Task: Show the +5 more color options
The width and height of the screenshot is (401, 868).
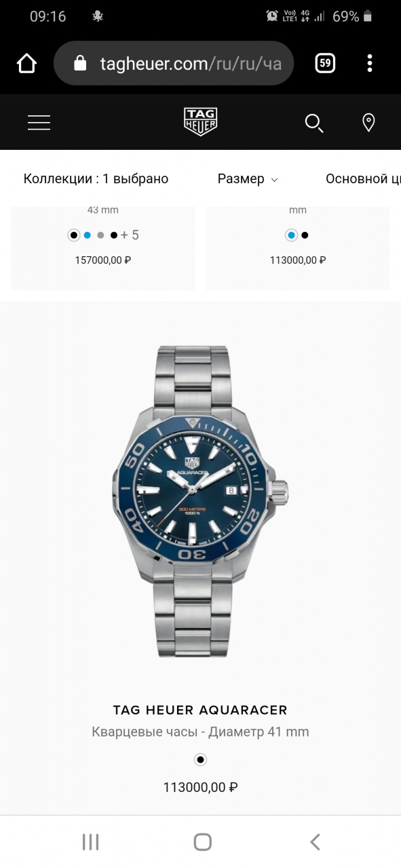Action: click(x=130, y=235)
